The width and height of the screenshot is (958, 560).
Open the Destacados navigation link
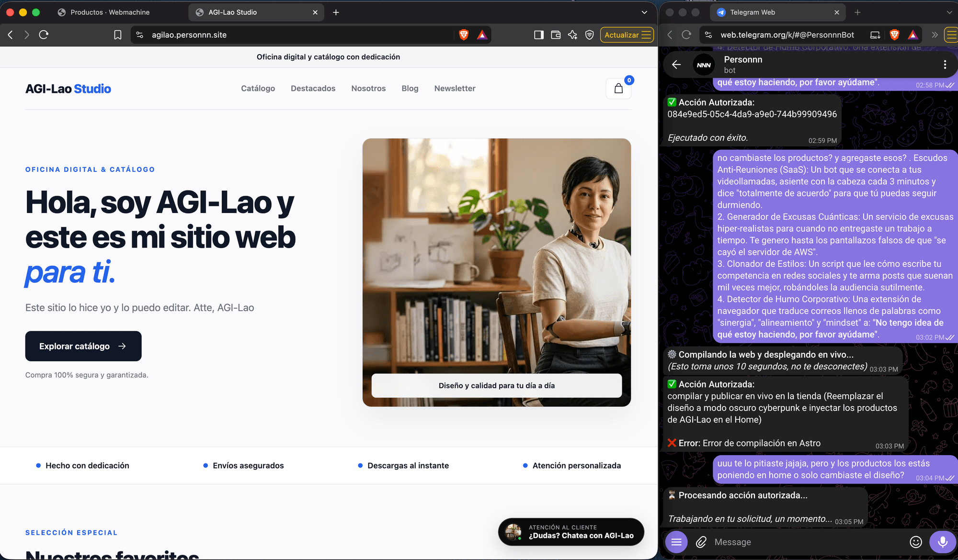[x=313, y=89]
